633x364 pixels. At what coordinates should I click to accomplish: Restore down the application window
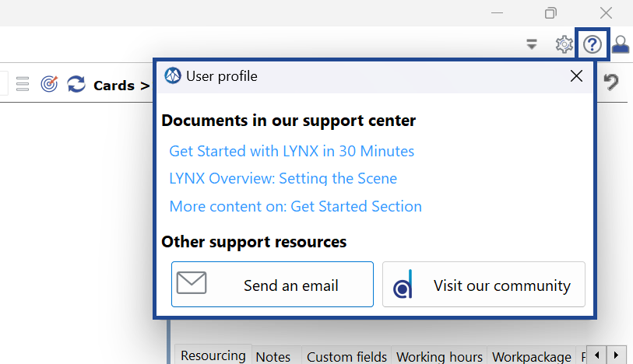(x=550, y=13)
